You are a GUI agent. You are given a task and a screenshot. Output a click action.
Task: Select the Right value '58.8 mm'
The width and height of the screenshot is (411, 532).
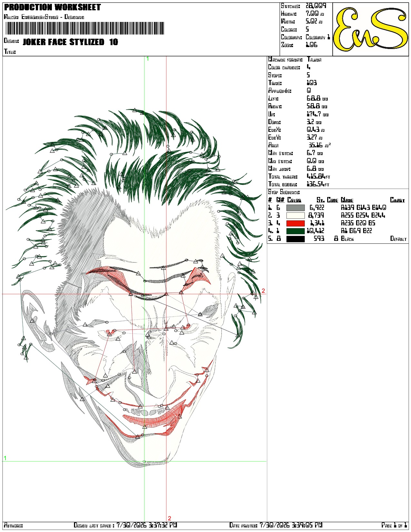point(317,106)
